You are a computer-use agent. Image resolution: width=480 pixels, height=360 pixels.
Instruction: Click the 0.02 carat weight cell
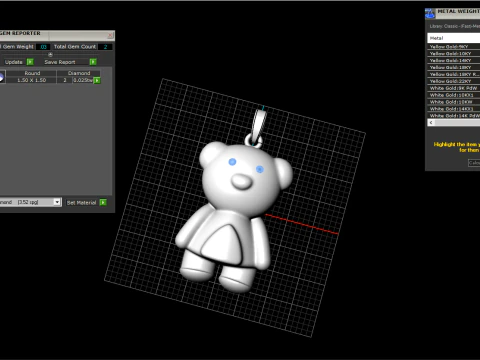83,80
